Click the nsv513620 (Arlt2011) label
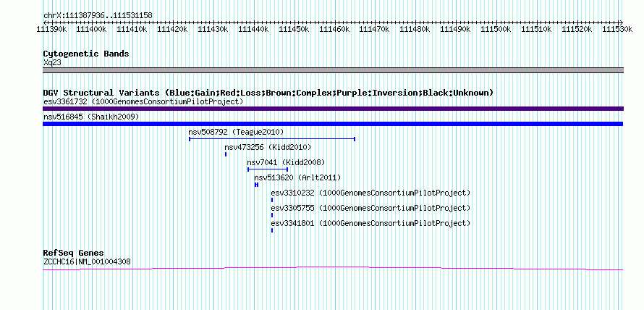Viewport: 644px width, 310px height. (297, 177)
